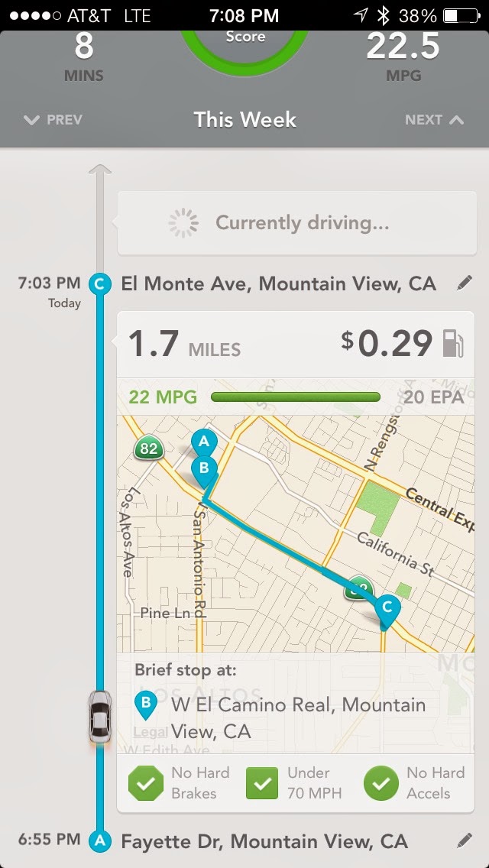Tap the Under 70 MPH checkmark badge
The image size is (489, 868).
click(262, 783)
